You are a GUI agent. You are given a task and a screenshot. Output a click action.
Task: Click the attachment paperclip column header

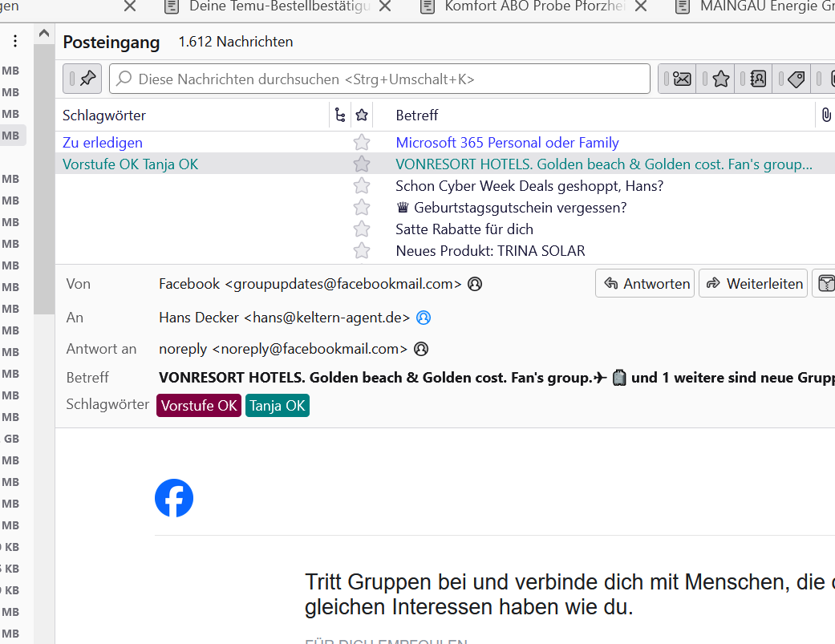click(x=825, y=115)
